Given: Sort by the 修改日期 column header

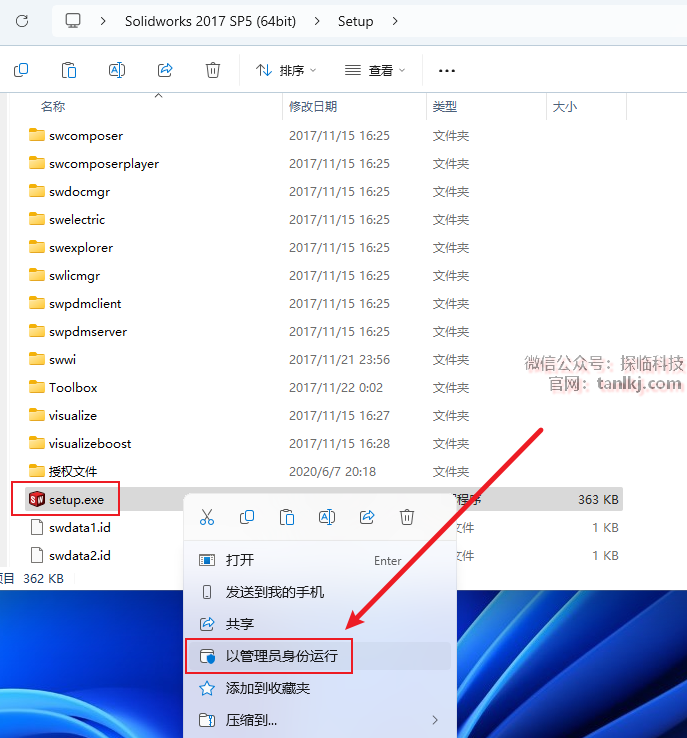Looking at the screenshot, I should (x=313, y=106).
